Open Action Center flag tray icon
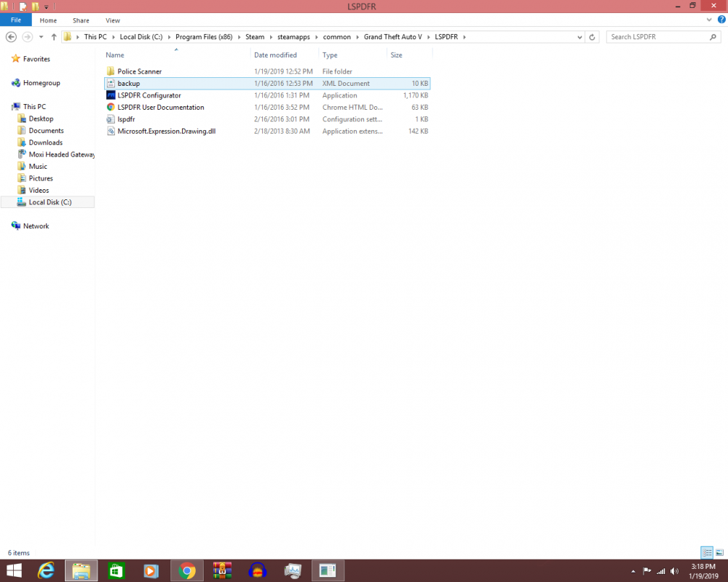This screenshot has width=728, height=582. [x=646, y=571]
